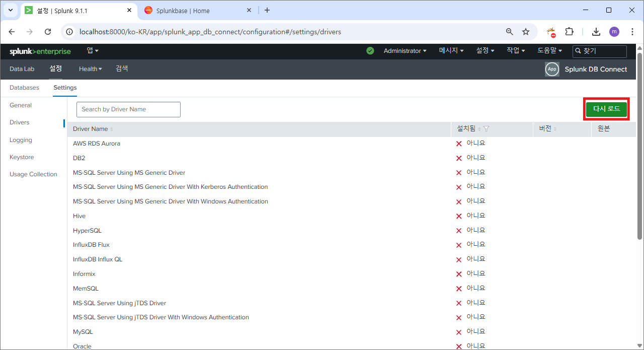
Task: Select Drivers in the settings sidebar
Action: pyautogui.click(x=20, y=122)
